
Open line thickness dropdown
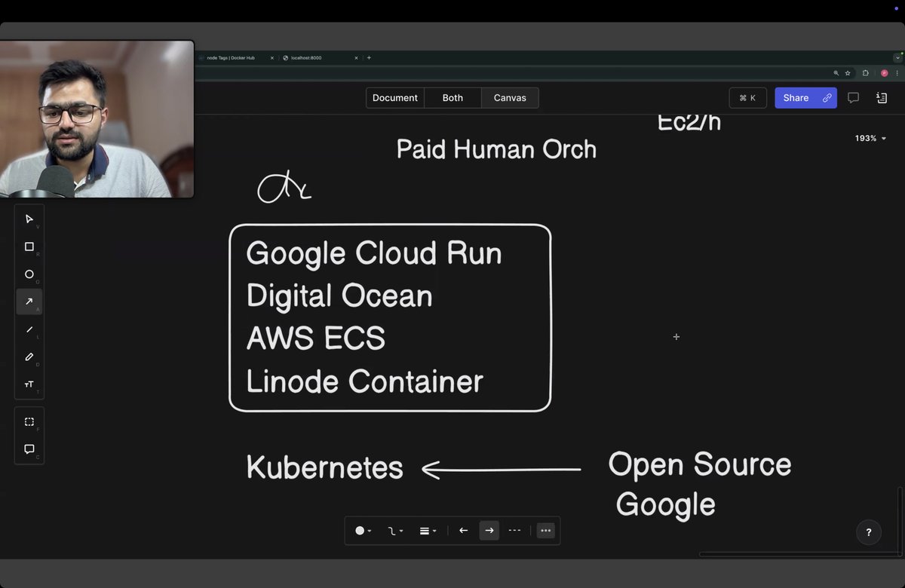click(428, 531)
